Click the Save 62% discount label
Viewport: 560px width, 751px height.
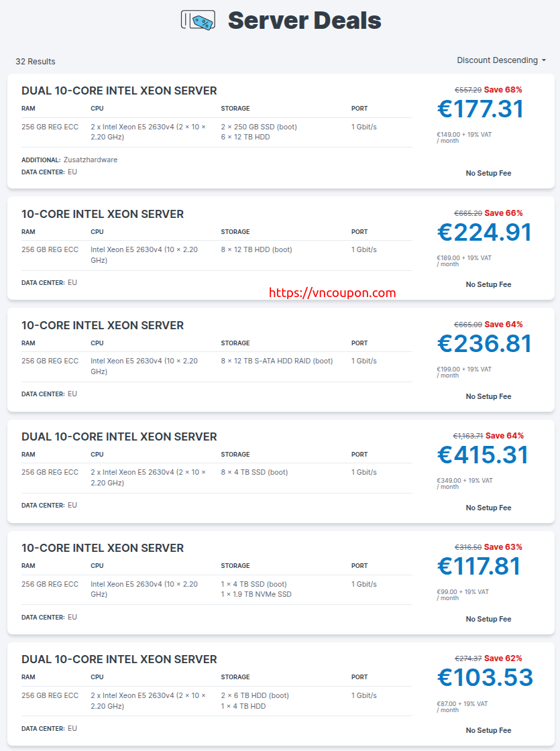[503, 658]
